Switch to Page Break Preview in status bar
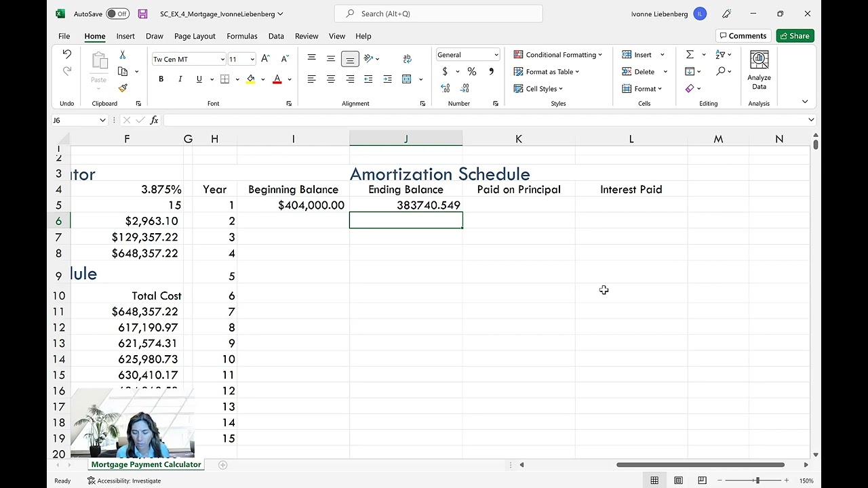 (702, 481)
